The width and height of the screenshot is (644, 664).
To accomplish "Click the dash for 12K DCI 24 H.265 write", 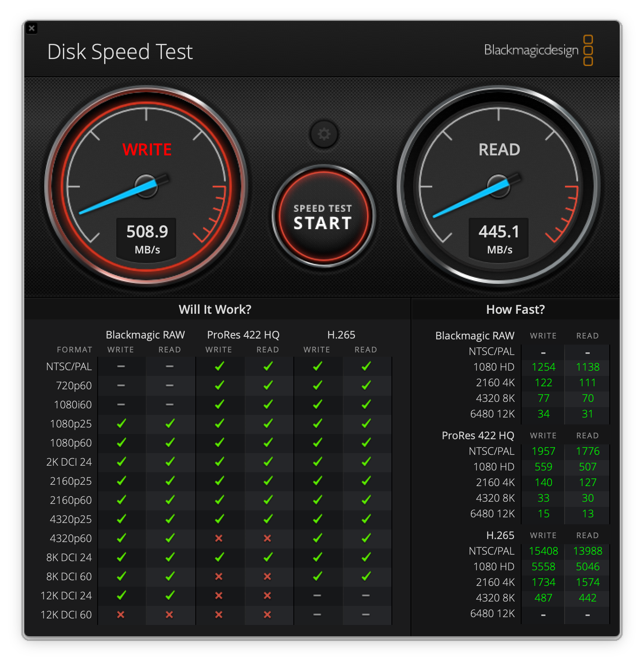I will tap(317, 595).
